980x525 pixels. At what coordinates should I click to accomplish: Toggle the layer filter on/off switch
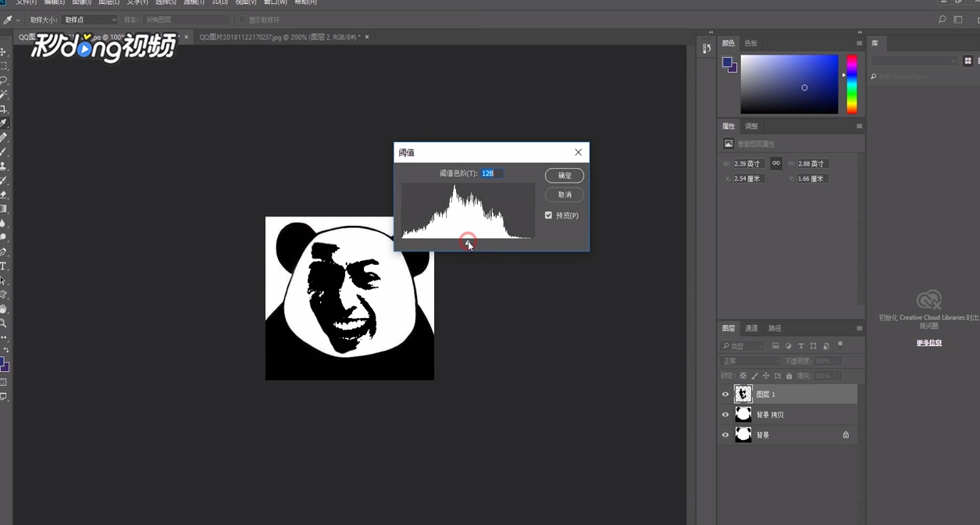coord(840,344)
